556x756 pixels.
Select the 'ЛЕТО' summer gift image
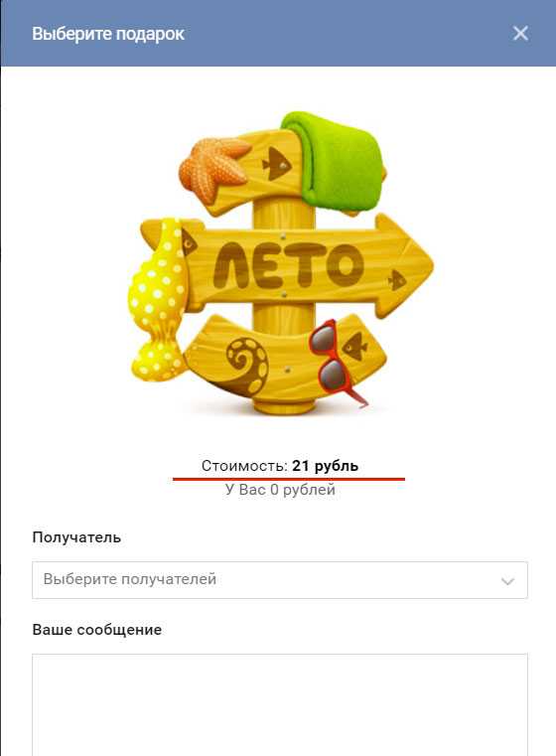tap(281, 263)
